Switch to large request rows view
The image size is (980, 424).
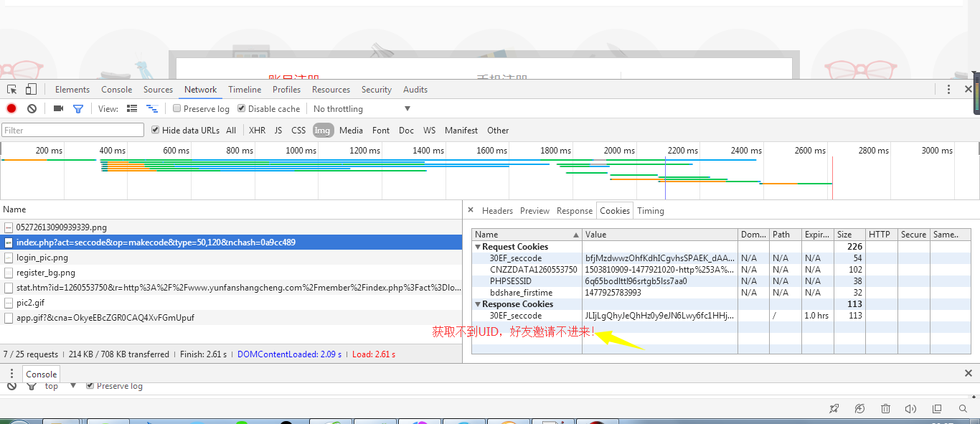click(x=132, y=108)
